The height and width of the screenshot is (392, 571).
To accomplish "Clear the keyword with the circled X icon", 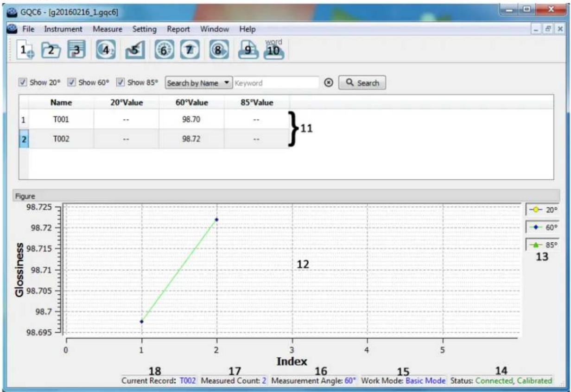I will pos(328,83).
